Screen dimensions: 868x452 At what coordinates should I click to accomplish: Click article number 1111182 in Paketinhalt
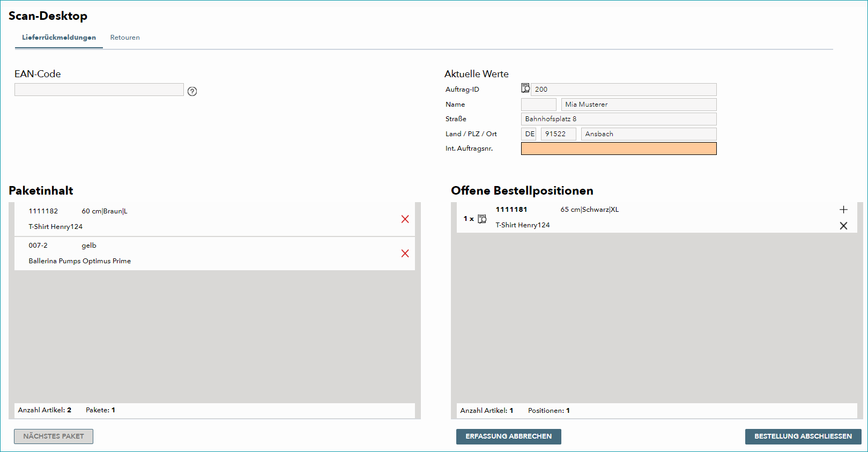(x=43, y=211)
